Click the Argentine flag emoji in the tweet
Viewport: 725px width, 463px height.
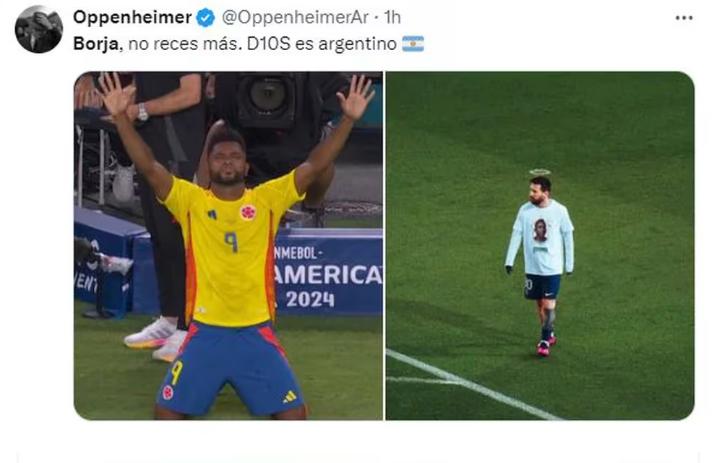point(412,44)
